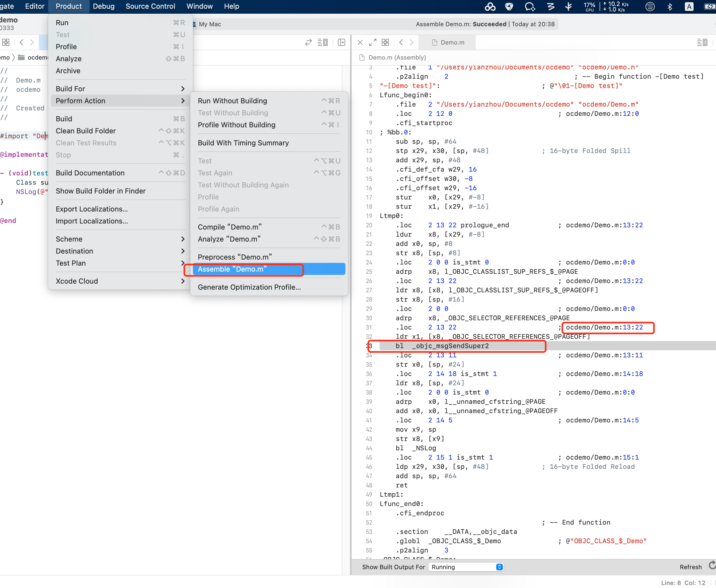Go back in the left editor

[x=22, y=42]
